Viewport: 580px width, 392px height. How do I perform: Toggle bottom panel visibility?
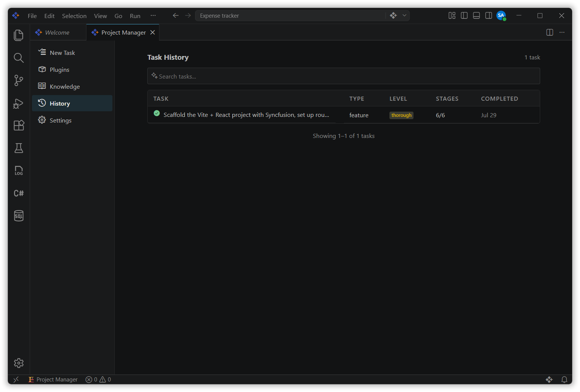tap(476, 15)
